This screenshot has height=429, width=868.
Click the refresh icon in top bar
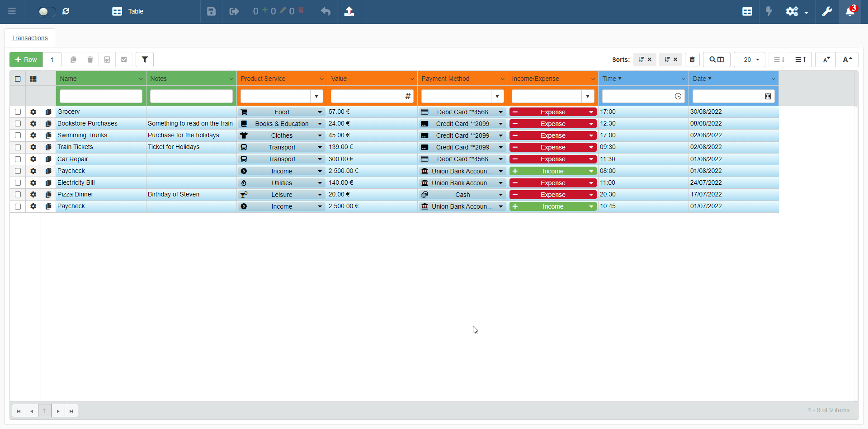66,12
